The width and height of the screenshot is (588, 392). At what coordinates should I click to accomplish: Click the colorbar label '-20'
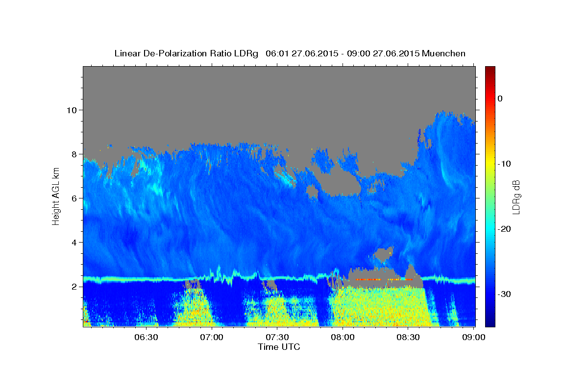tap(504, 229)
